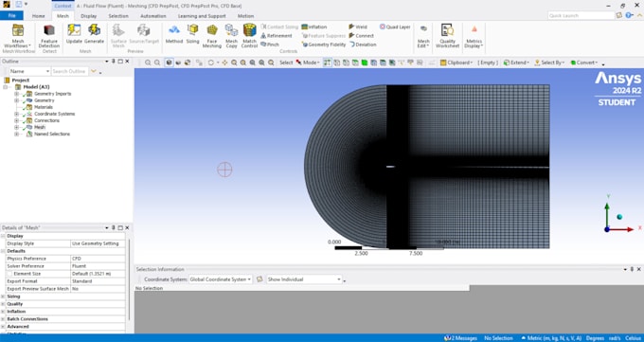Collapse the Model (A3) tree node
Image resolution: width=644 pixels, height=342 pixels.
6,87
